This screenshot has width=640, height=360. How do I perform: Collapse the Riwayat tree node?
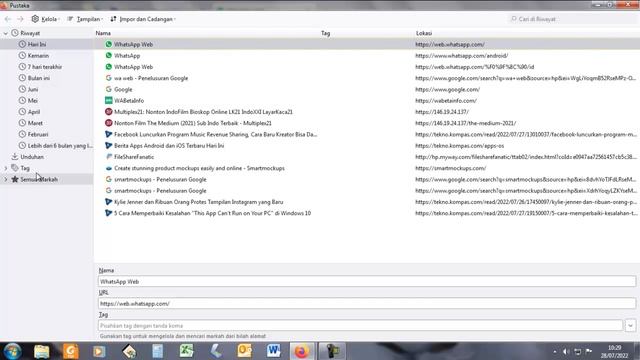(x=6, y=33)
